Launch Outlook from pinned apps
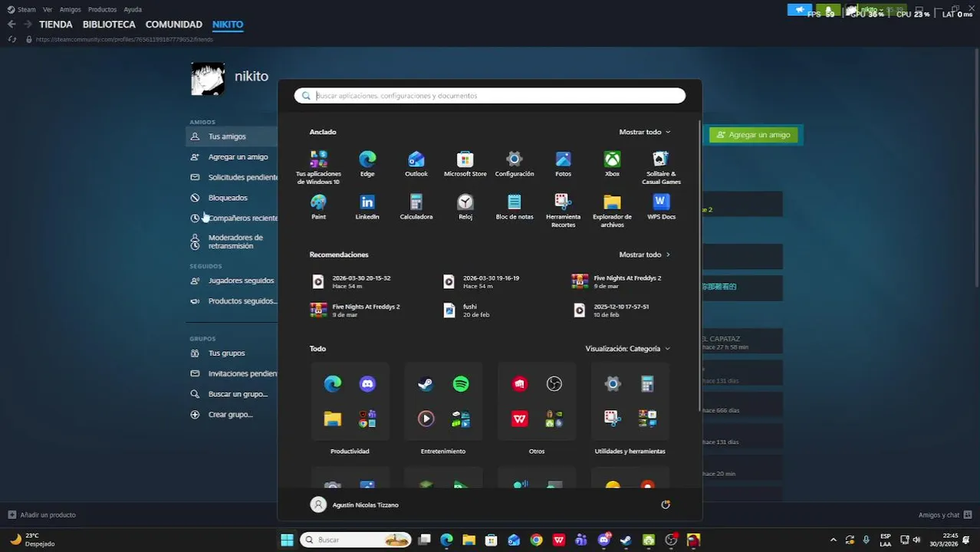 pos(416,163)
